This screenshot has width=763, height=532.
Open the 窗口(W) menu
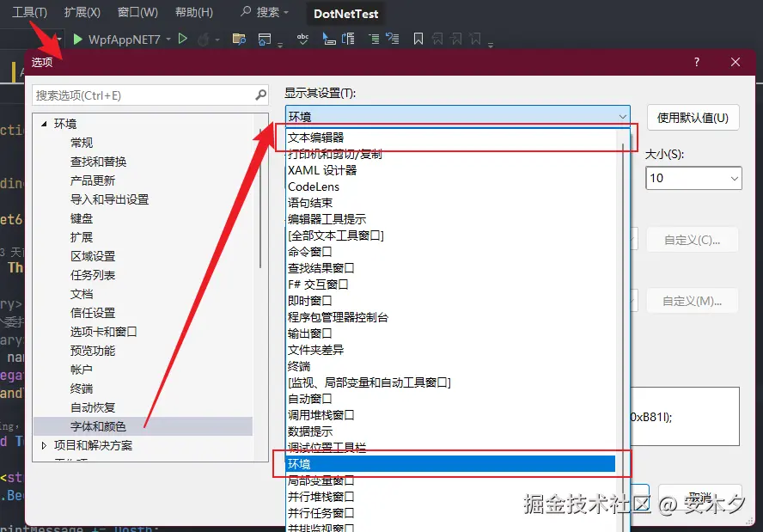(137, 12)
